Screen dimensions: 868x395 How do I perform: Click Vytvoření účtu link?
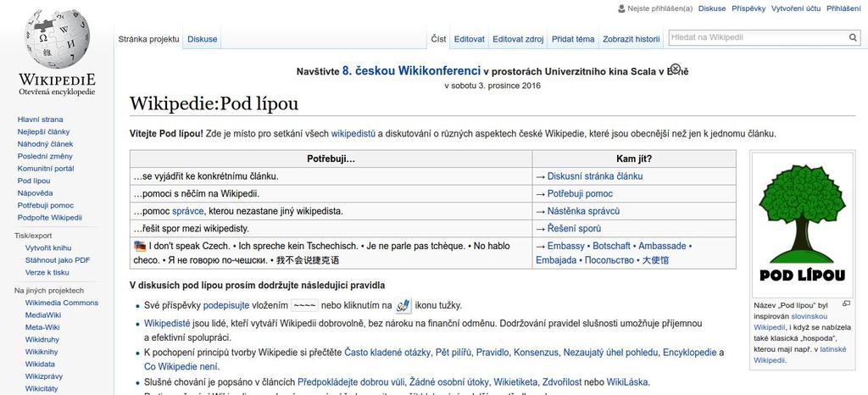(796, 8)
